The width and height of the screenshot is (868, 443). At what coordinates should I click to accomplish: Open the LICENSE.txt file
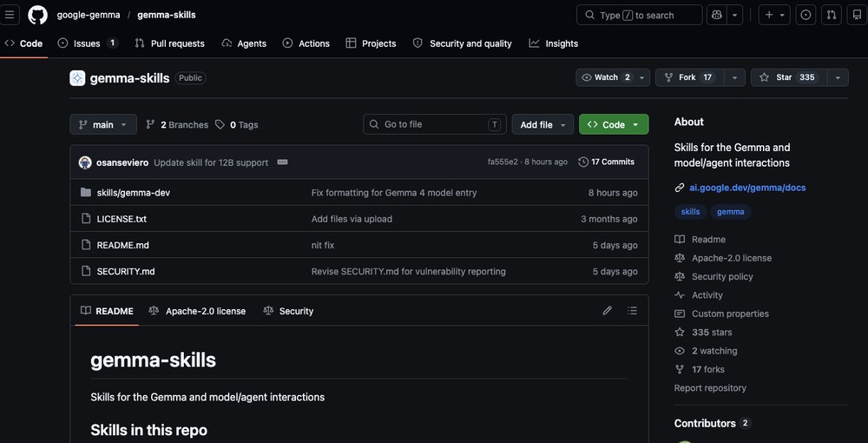(122, 219)
